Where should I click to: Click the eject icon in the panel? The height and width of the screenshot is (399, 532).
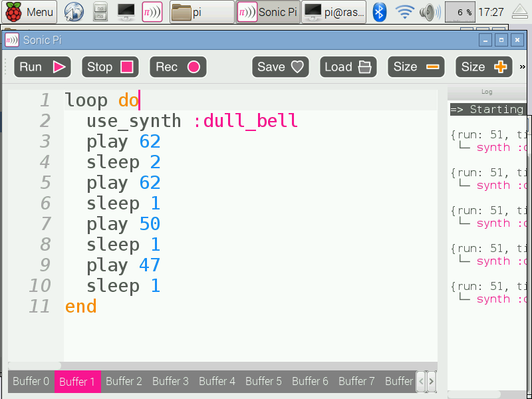point(519,12)
